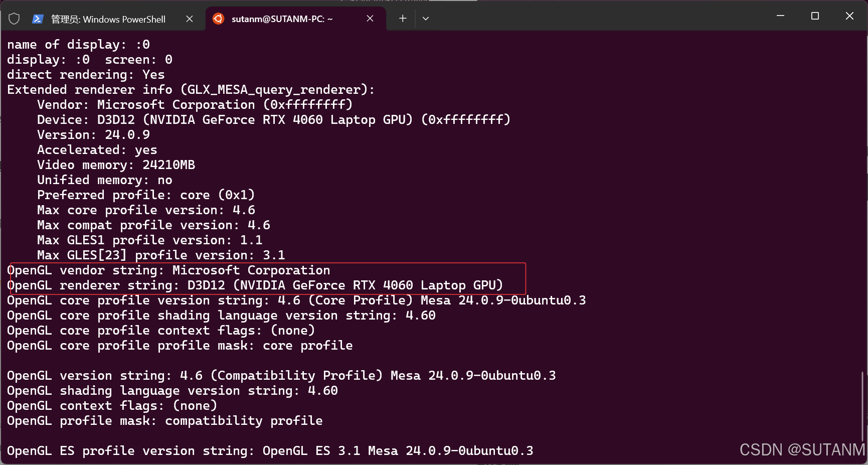Close the sutanm@SUTANM-PC tab
The image size is (868, 465).
[370, 19]
